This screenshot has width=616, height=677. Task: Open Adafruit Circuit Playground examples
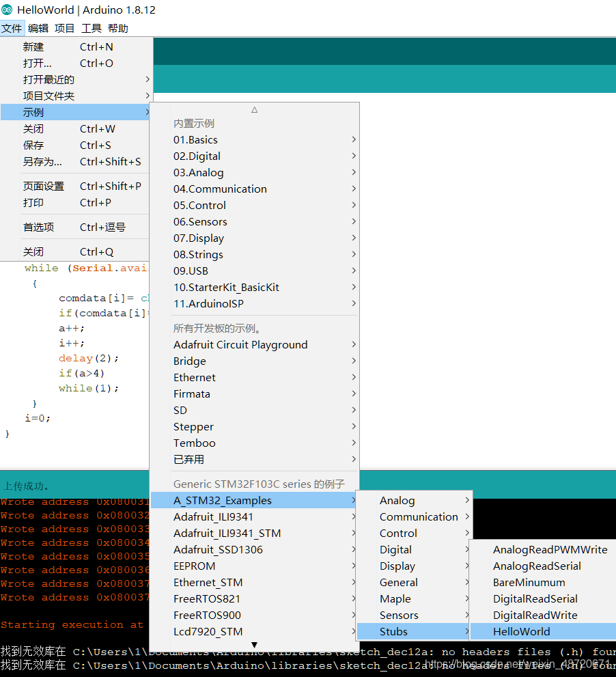pos(255,345)
